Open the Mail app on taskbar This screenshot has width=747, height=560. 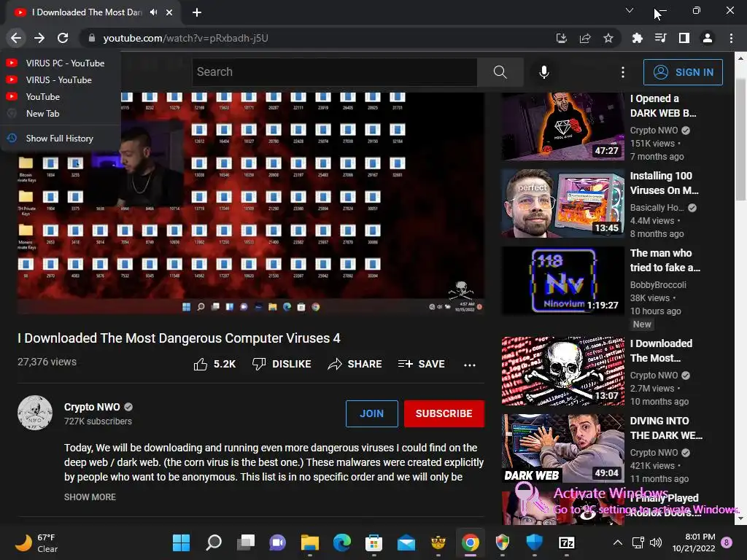(406, 542)
